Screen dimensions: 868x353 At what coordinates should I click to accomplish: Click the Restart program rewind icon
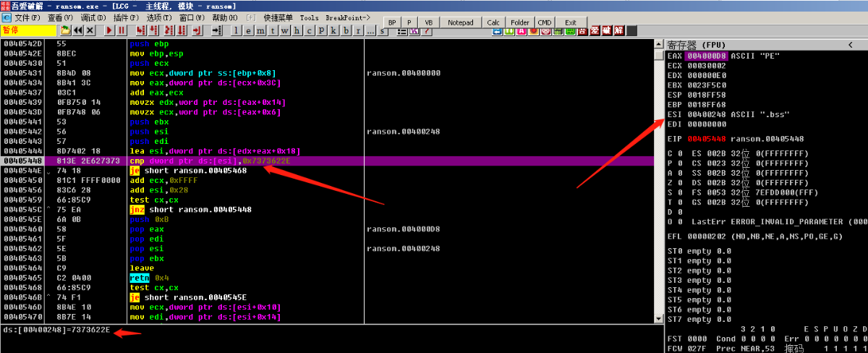(77, 30)
